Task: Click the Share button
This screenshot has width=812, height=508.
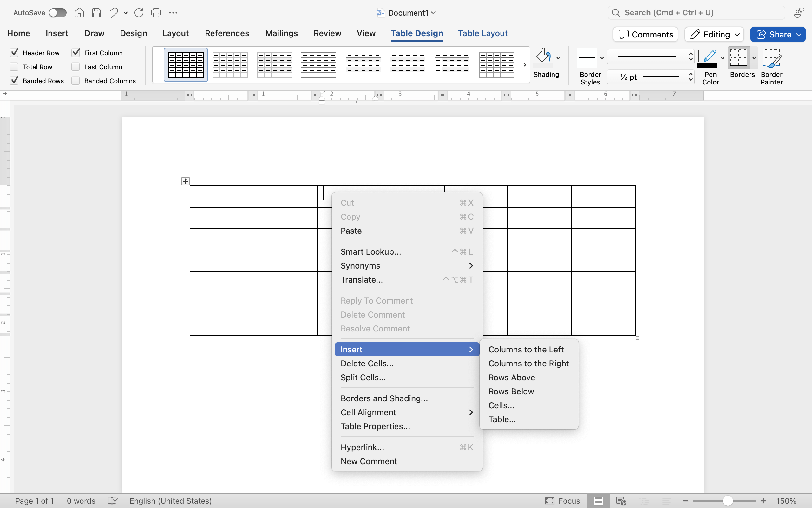Action: pos(777,34)
